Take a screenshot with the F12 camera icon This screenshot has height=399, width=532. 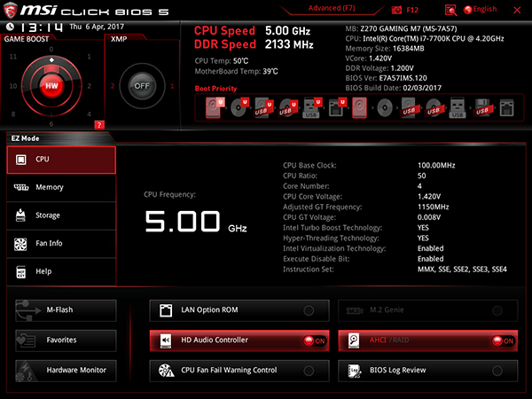click(396, 10)
